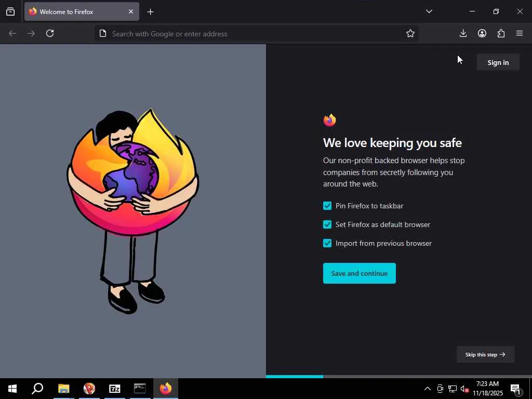The height and width of the screenshot is (399, 532).
Task: Open the terminal window from taskbar
Action: [140, 389]
